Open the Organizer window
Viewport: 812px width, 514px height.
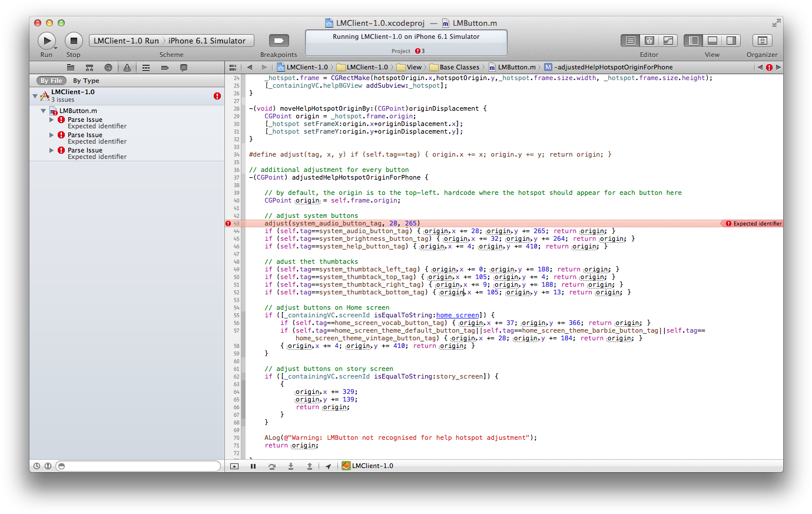click(x=762, y=41)
